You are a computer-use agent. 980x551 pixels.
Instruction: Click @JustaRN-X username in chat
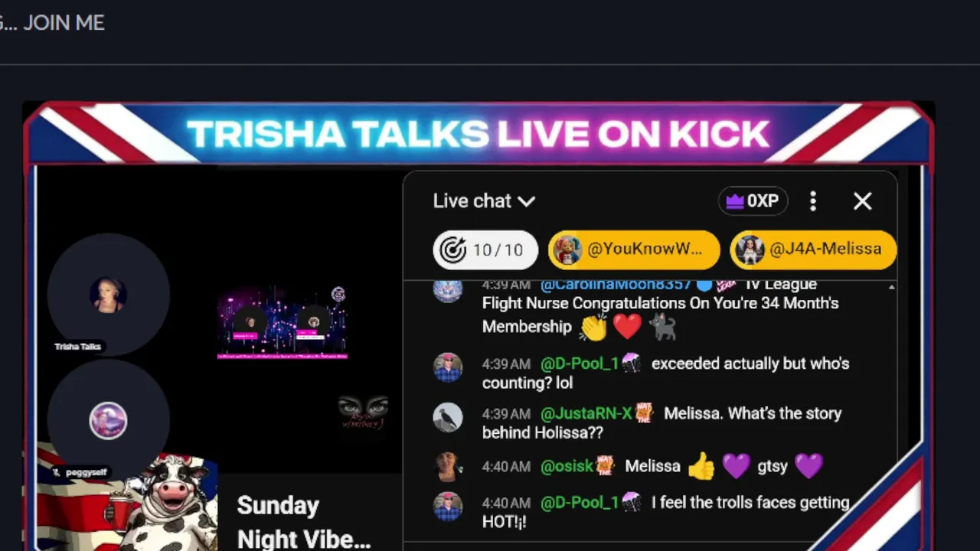pyautogui.click(x=586, y=413)
